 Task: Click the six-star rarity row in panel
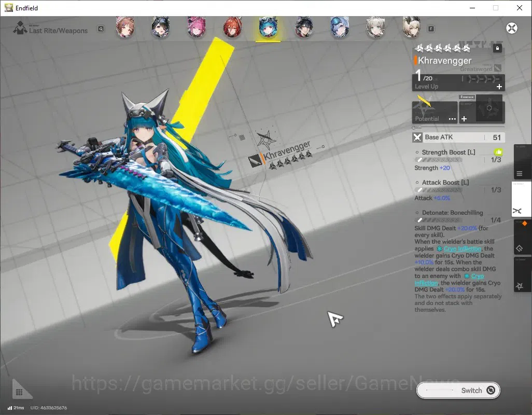coord(442,49)
